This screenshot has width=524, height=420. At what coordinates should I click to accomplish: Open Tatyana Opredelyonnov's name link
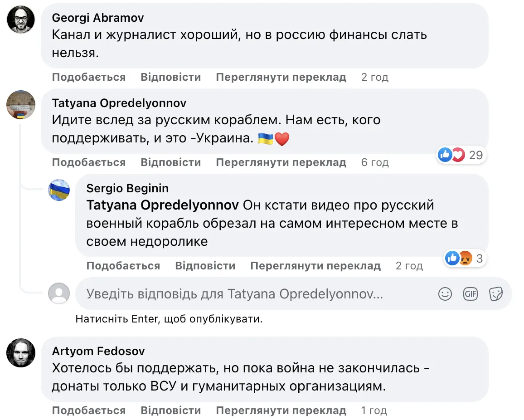120,103
